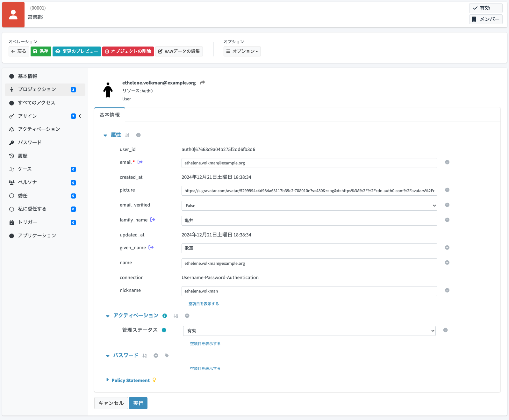Viewport: 509px width, 420px height.
Task: Remove the given_name field with its minus icon
Action: tap(447, 248)
